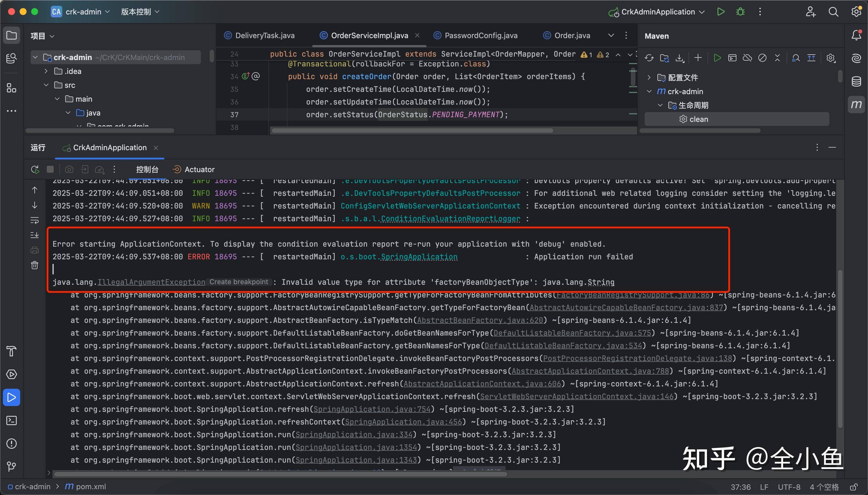Open FactoryBeanRegistrySupport.java:86 stack link
The height and width of the screenshot is (495, 868).
click(x=633, y=295)
